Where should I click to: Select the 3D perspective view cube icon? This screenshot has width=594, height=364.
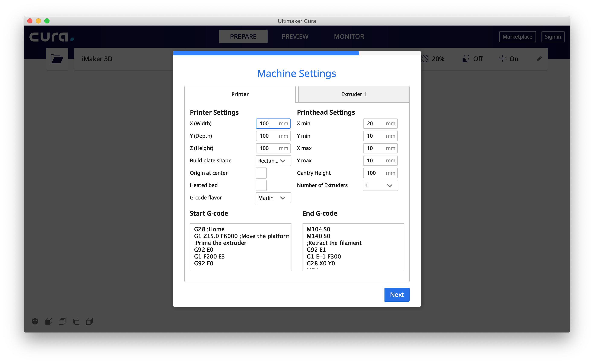35,321
